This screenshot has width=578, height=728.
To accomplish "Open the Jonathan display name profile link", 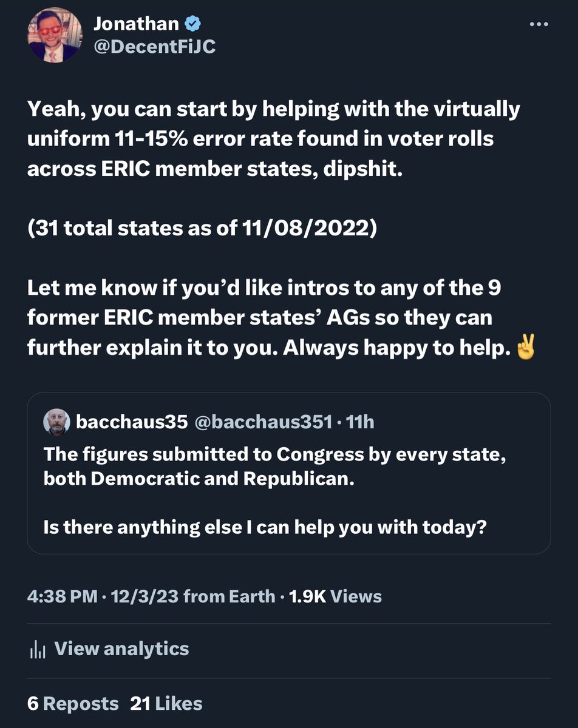I will click(x=136, y=24).
